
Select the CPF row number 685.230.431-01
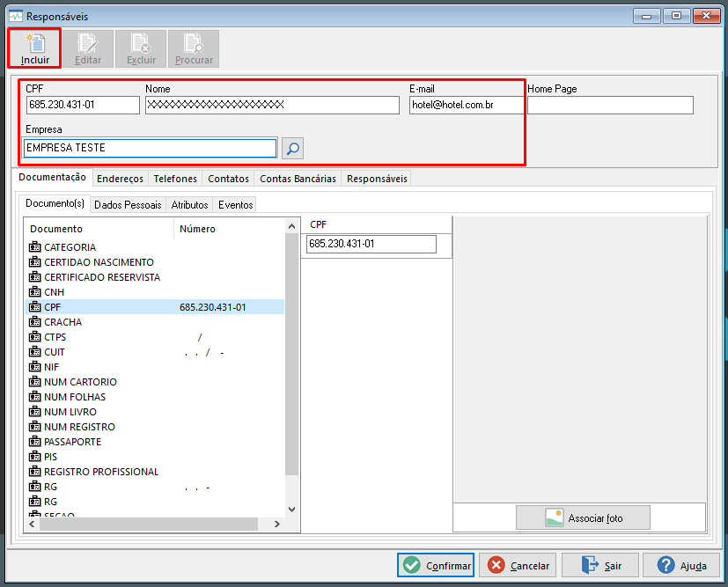point(154,307)
